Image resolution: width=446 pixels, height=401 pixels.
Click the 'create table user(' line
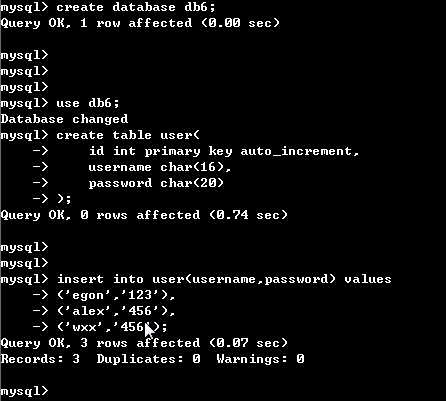pos(128,135)
